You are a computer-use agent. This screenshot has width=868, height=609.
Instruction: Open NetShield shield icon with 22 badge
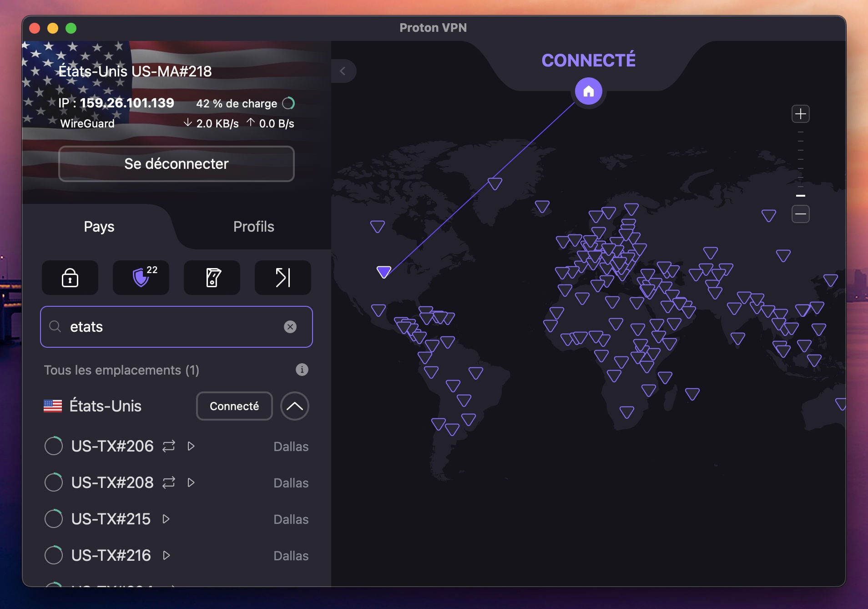pos(141,277)
